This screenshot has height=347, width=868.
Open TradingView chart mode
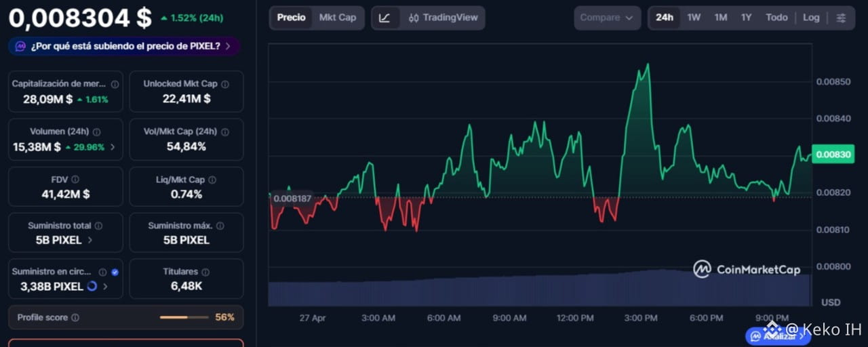[443, 18]
